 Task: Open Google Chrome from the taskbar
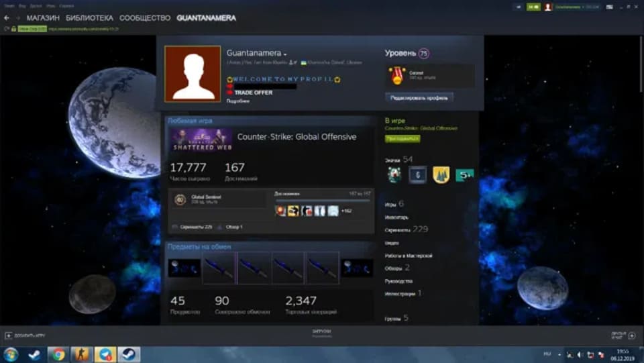coord(58,354)
